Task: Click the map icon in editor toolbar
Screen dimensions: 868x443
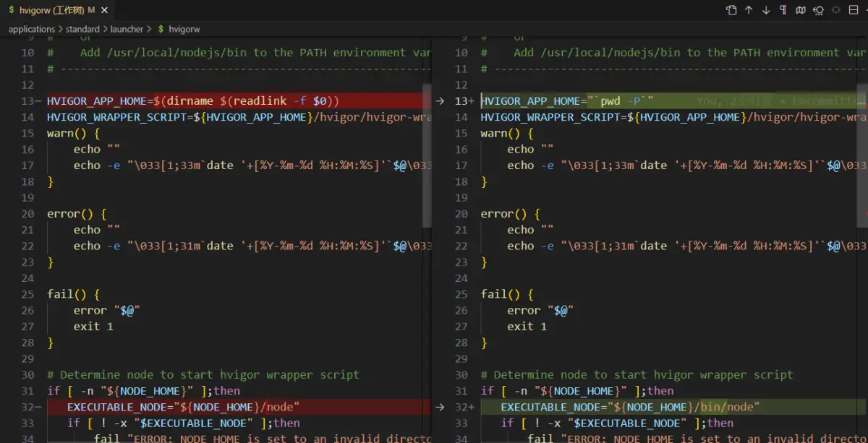Action: pos(801,10)
